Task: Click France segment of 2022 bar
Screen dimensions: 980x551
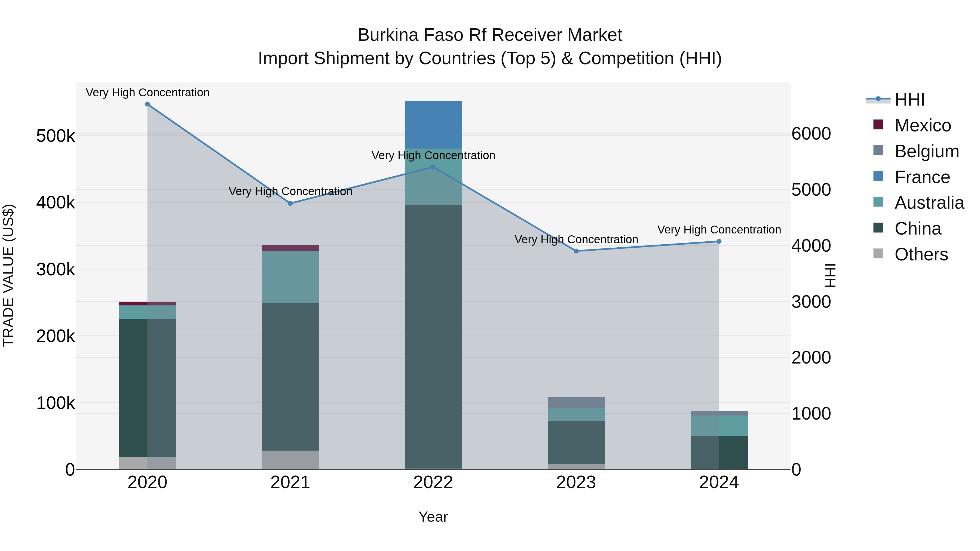Action: click(433, 125)
